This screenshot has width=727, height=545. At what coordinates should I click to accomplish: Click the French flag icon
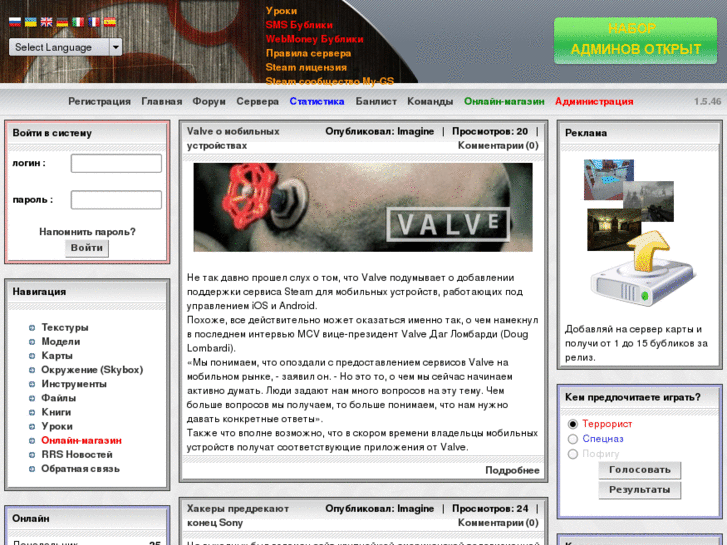point(94,22)
